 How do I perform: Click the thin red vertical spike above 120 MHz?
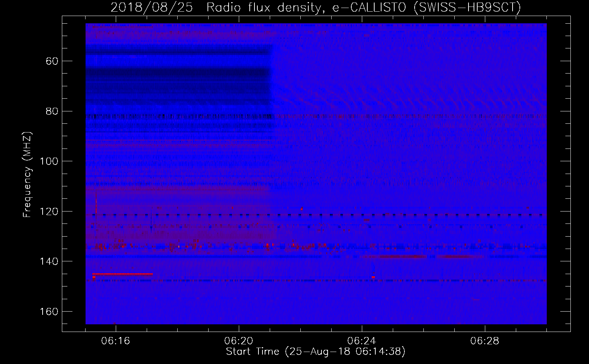pyautogui.click(x=96, y=202)
